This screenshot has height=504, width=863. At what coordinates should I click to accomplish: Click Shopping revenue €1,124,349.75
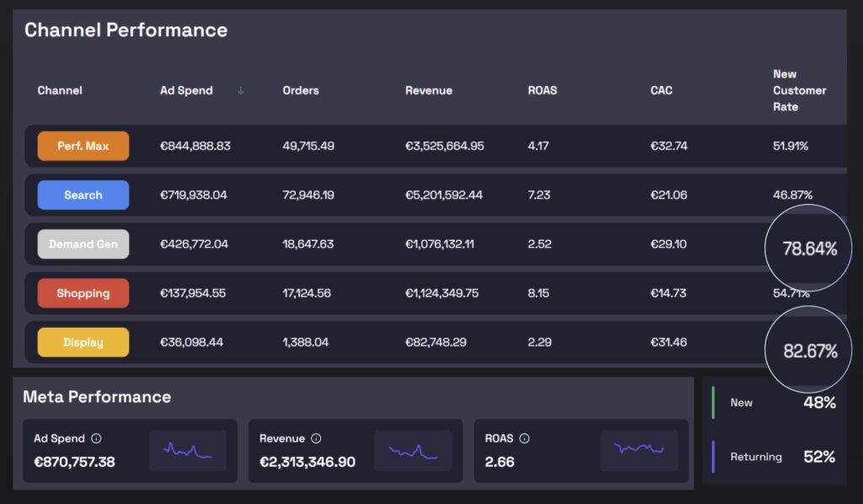[x=442, y=292]
